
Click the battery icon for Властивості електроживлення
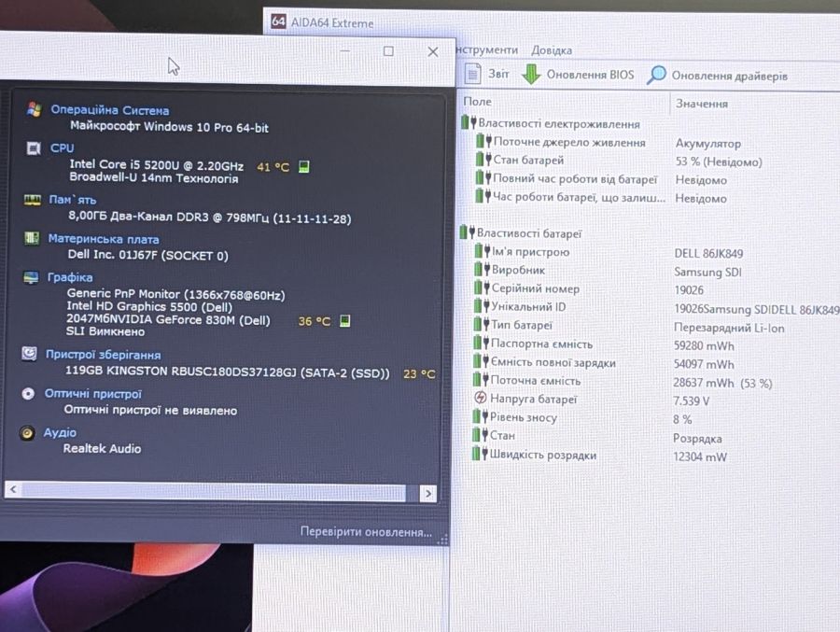tap(469, 122)
